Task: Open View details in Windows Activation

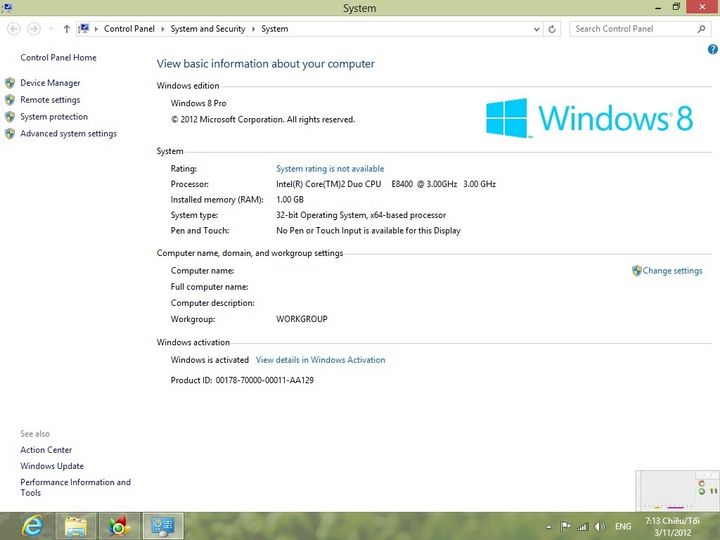Action: click(321, 360)
